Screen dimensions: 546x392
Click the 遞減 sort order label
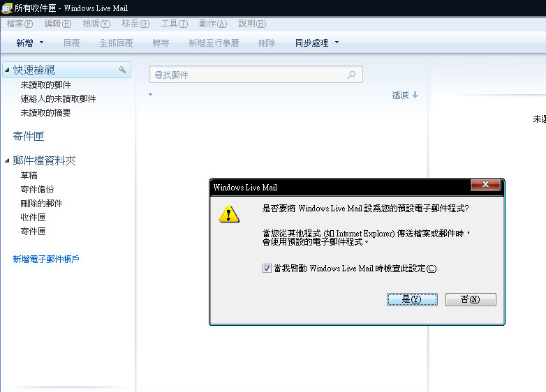(x=400, y=95)
